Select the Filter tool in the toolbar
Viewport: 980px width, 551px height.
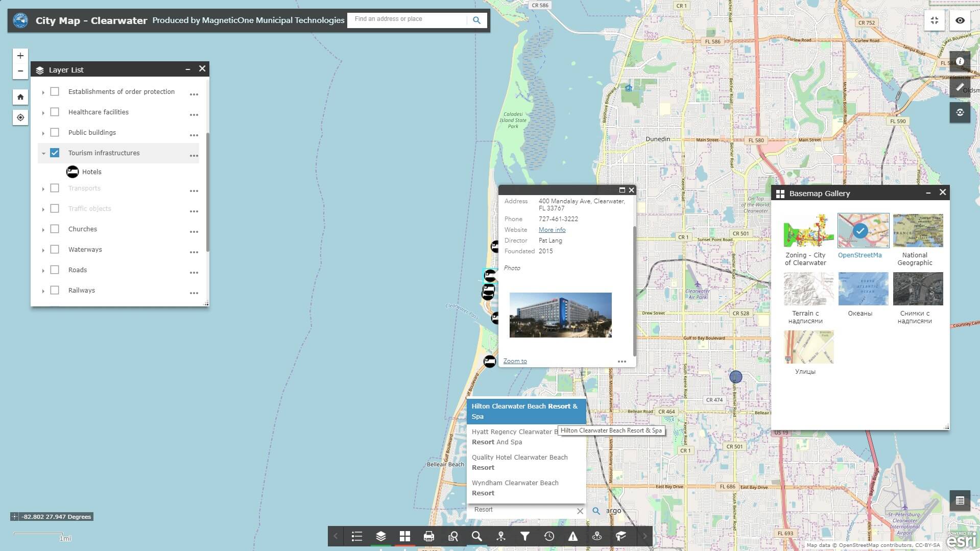[524, 536]
